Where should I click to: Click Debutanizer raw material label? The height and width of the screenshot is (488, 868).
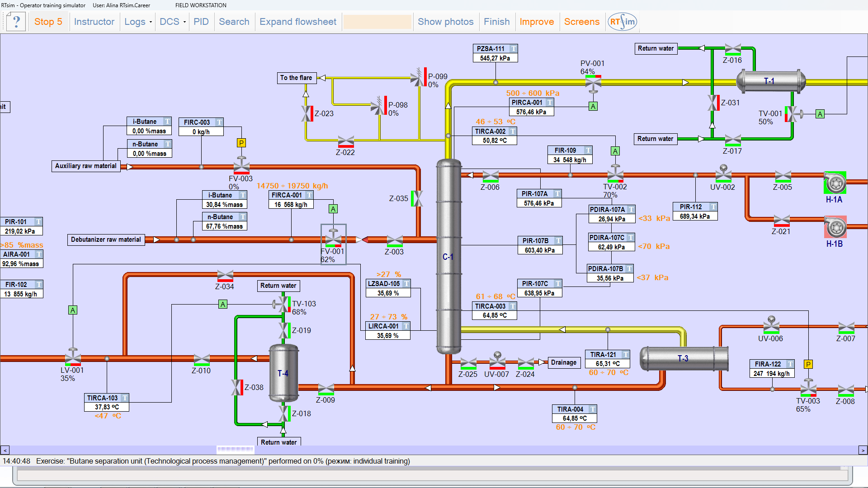click(x=106, y=239)
